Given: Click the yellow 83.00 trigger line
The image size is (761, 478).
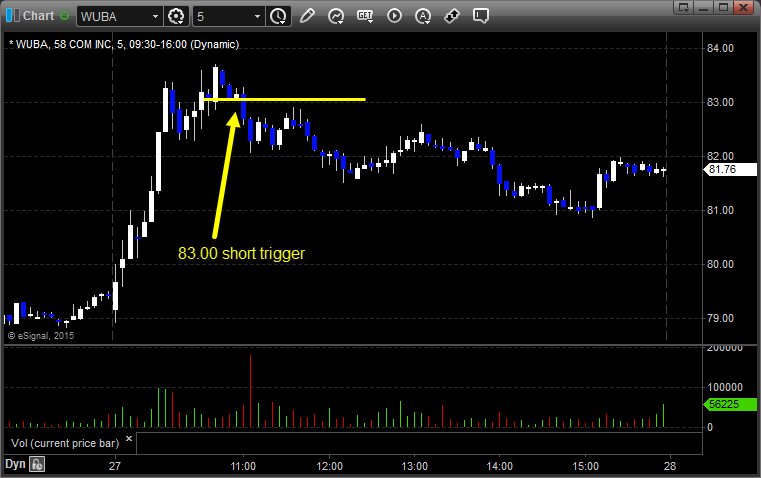Looking at the screenshot, I should coord(285,99).
